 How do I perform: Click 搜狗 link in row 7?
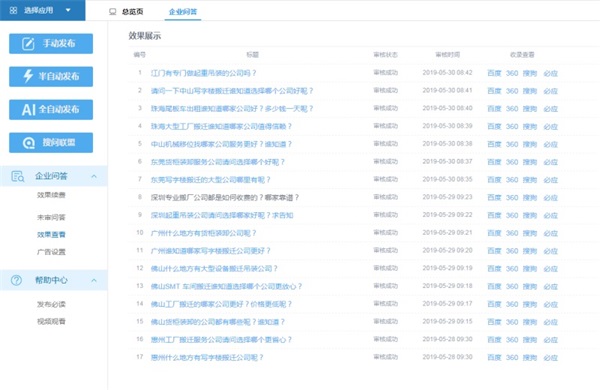click(x=530, y=180)
